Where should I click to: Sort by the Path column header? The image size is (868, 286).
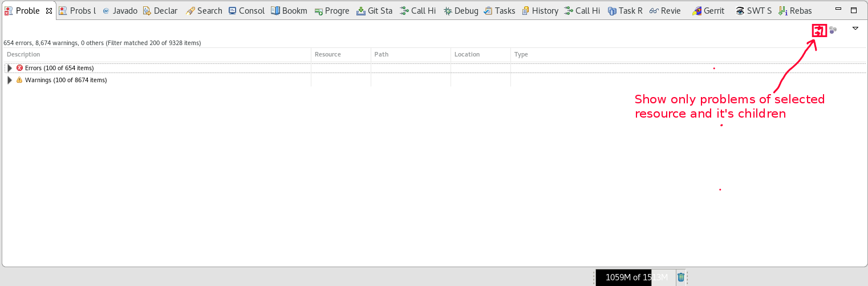pos(411,54)
